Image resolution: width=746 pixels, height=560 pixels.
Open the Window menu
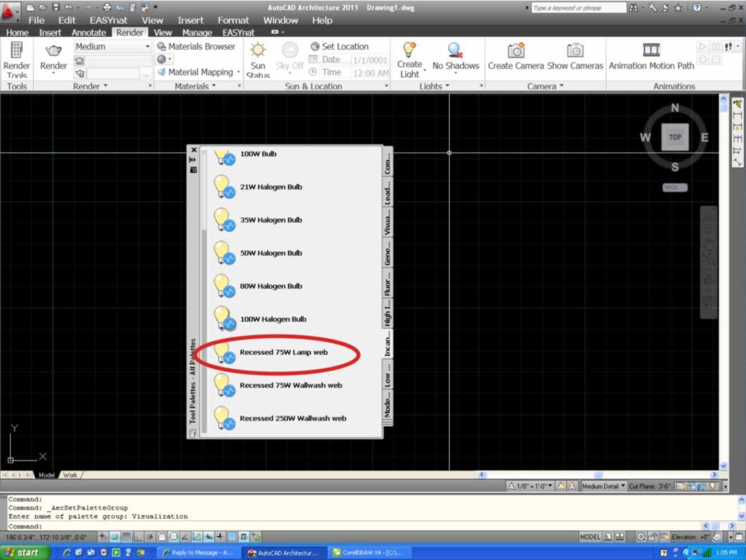(281, 20)
